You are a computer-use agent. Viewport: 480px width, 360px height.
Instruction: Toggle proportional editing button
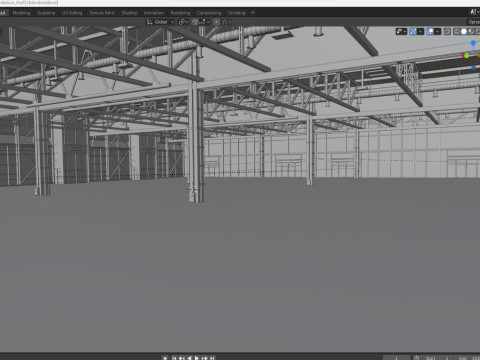(x=217, y=22)
